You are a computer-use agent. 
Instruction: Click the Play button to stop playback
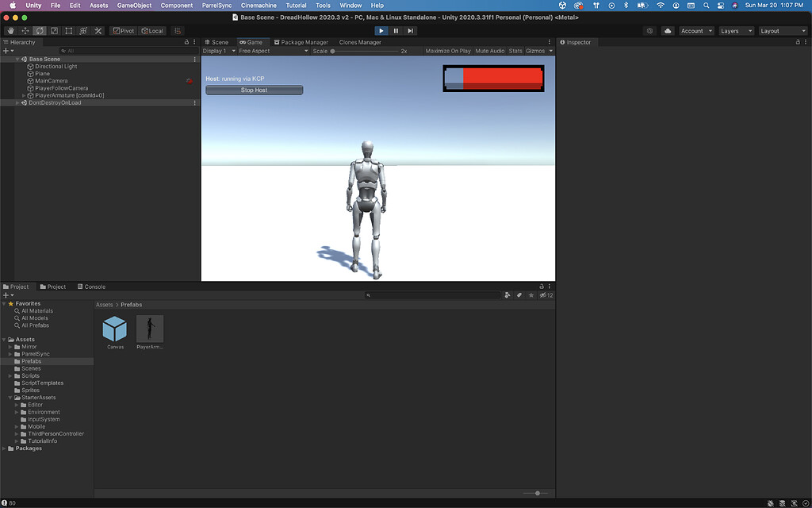click(x=382, y=30)
